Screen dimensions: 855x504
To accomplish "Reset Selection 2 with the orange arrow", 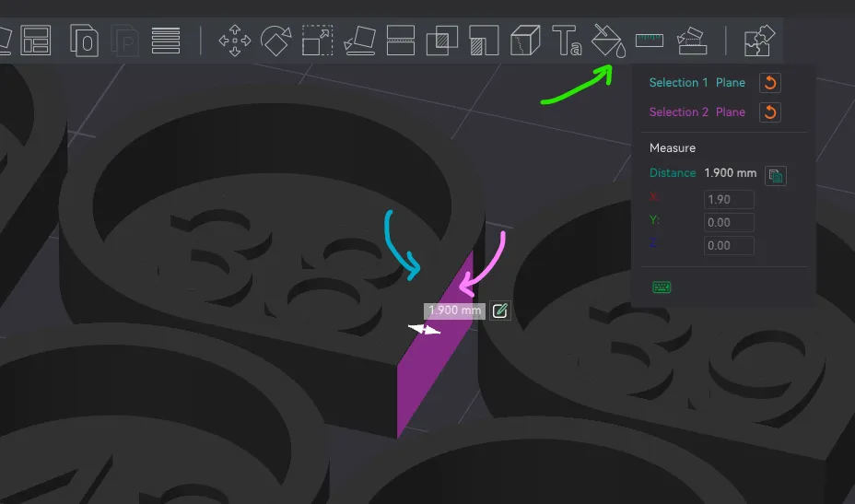I will pyautogui.click(x=770, y=112).
